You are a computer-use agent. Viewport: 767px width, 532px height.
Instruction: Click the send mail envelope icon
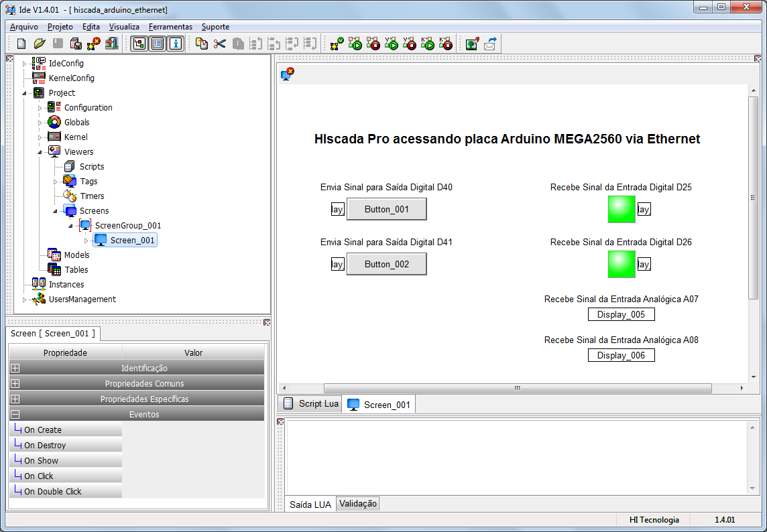[490, 44]
